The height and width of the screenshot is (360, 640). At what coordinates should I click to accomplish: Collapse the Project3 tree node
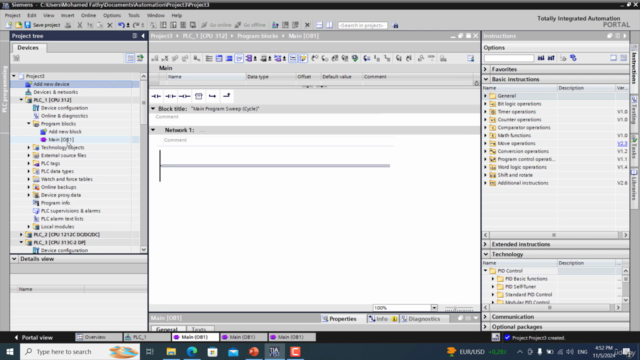point(14,76)
